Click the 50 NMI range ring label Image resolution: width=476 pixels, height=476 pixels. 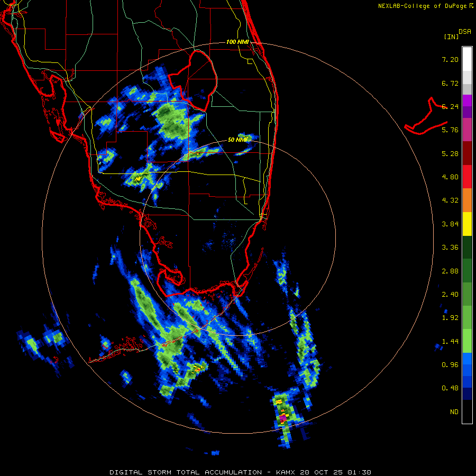(237, 140)
